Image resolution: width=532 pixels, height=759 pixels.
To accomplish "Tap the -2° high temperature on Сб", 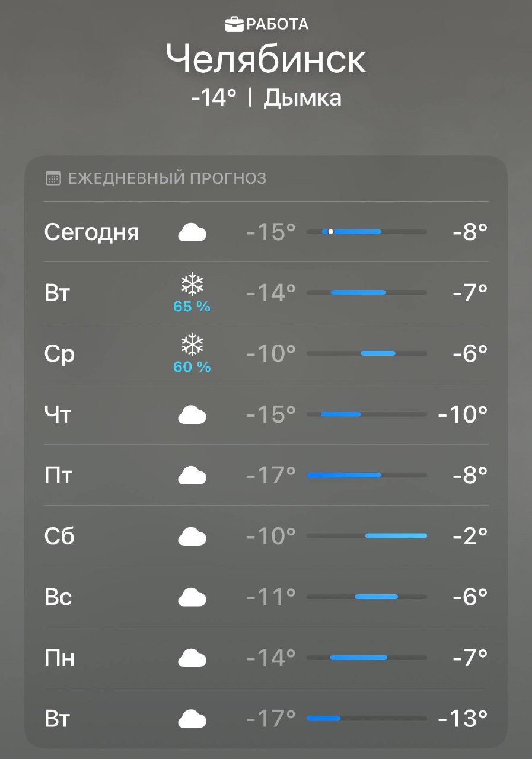I will click(470, 536).
